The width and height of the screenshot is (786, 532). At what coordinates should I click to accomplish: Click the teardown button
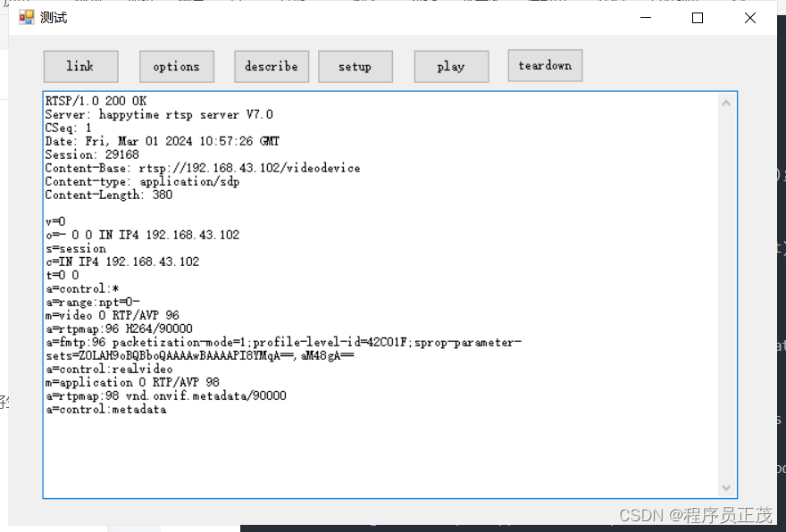coord(545,65)
